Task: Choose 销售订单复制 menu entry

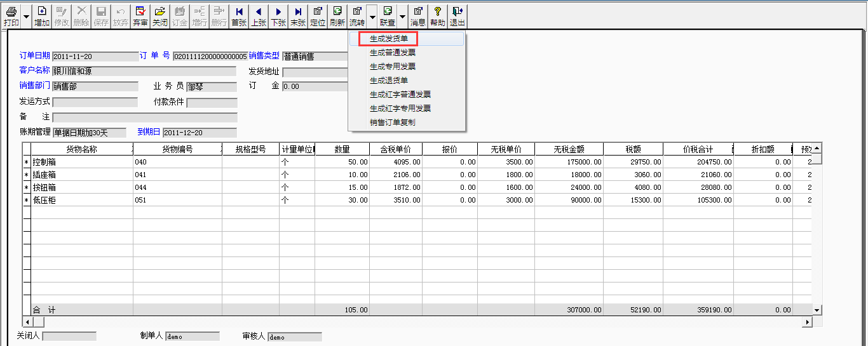Action: pos(392,123)
